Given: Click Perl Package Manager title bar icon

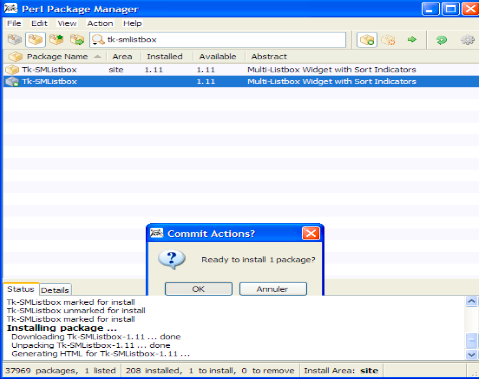Looking at the screenshot, I should click(x=11, y=8).
